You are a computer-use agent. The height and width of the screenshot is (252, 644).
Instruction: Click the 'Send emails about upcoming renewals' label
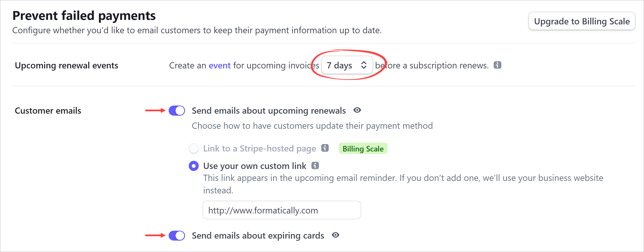click(269, 111)
